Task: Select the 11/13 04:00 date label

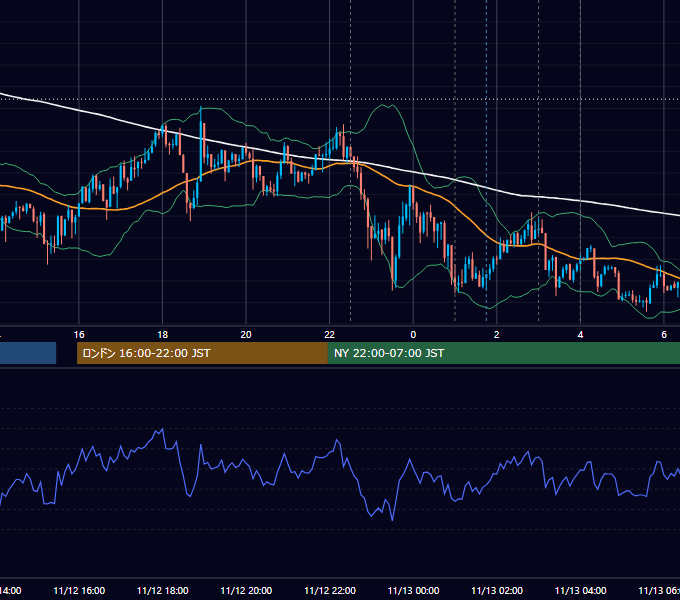Action: pos(581,590)
